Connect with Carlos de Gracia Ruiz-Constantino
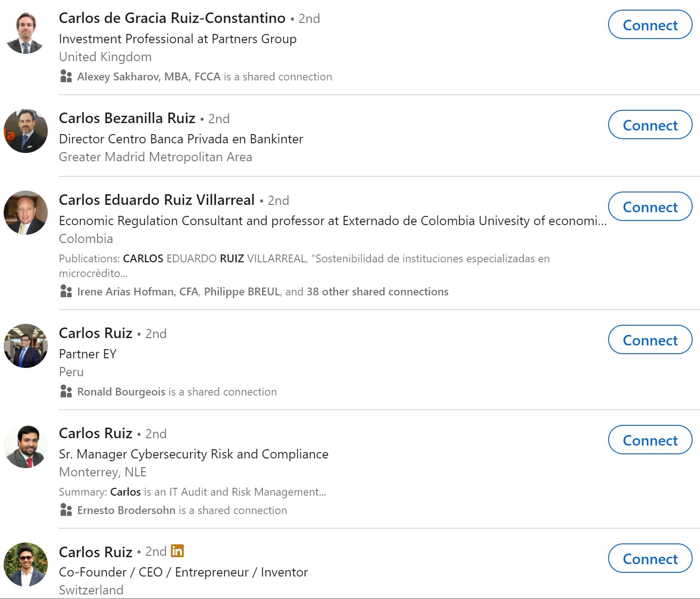This screenshot has width=700, height=599. point(650,25)
